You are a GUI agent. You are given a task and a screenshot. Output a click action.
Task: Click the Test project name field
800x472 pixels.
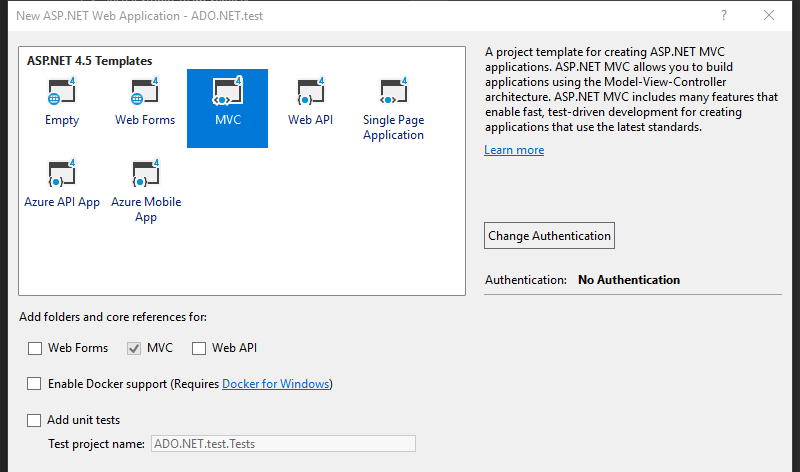point(283,444)
